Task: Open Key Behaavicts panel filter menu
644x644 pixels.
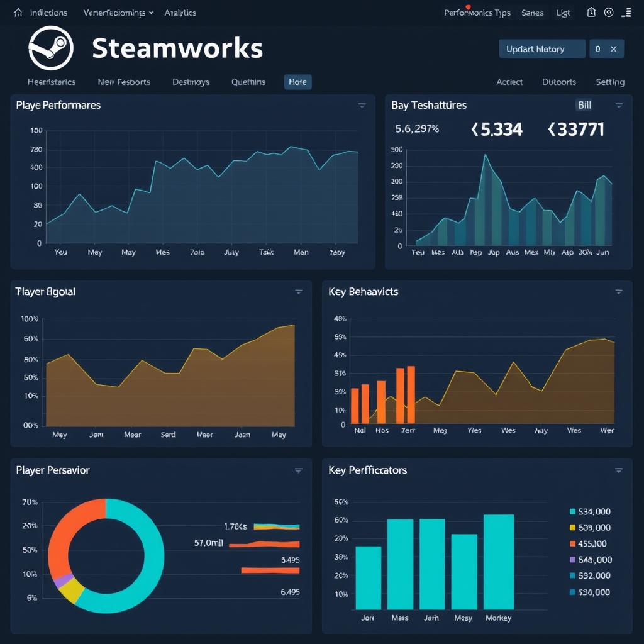Action: [x=619, y=292]
